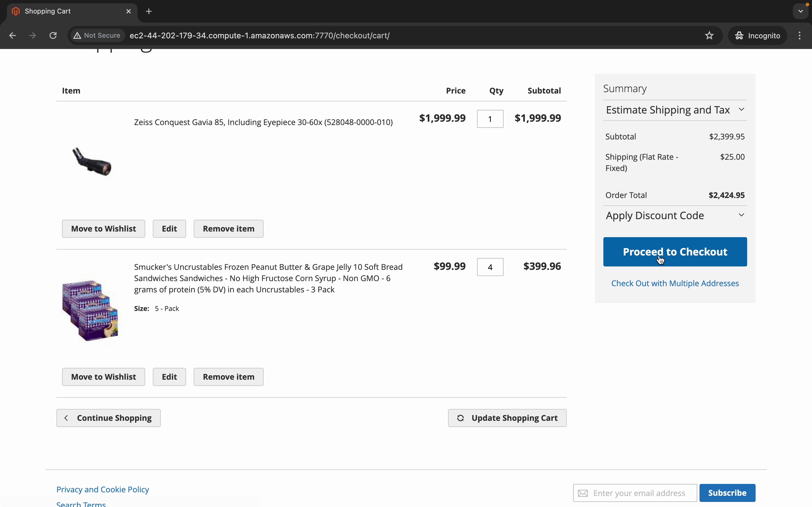
Task: Click Proceed to Checkout button
Action: pos(675,252)
